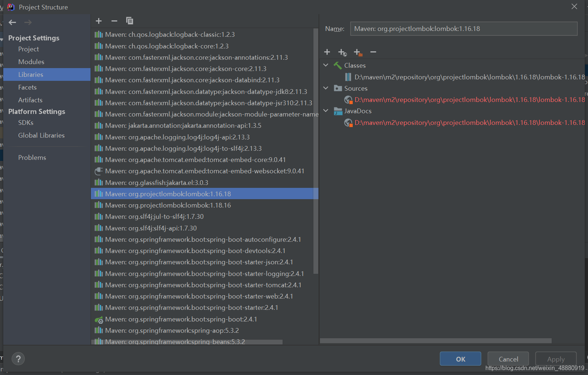The width and height of the screenshot is (588, 375).
Task: Click library list vertical scrollbar
Action: 315,151
